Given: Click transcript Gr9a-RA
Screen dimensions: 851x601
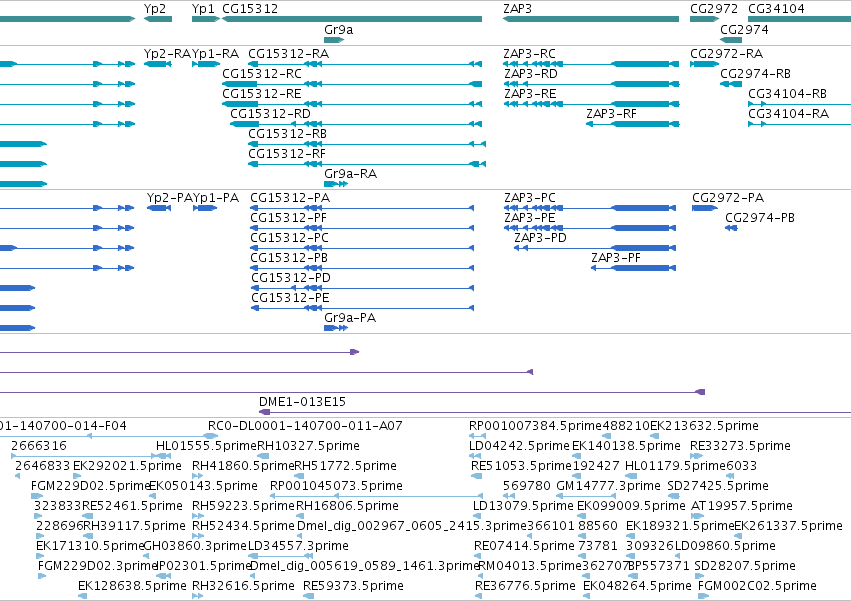Looking at the screenshot, I should point(350,174).
